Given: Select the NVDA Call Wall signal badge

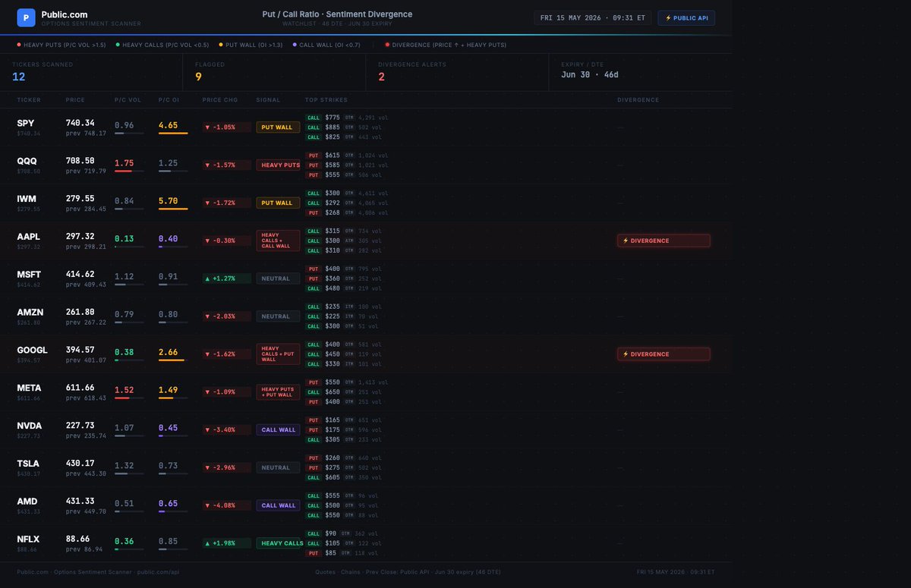Looking at the screenshot, I should tap(278, 429).
